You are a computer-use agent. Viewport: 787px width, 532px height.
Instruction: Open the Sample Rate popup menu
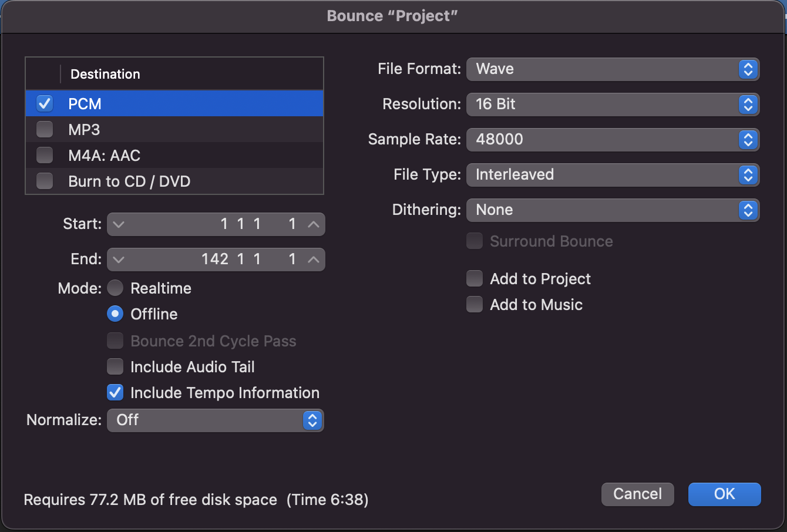pyautogui.click(x=613, y=140)
